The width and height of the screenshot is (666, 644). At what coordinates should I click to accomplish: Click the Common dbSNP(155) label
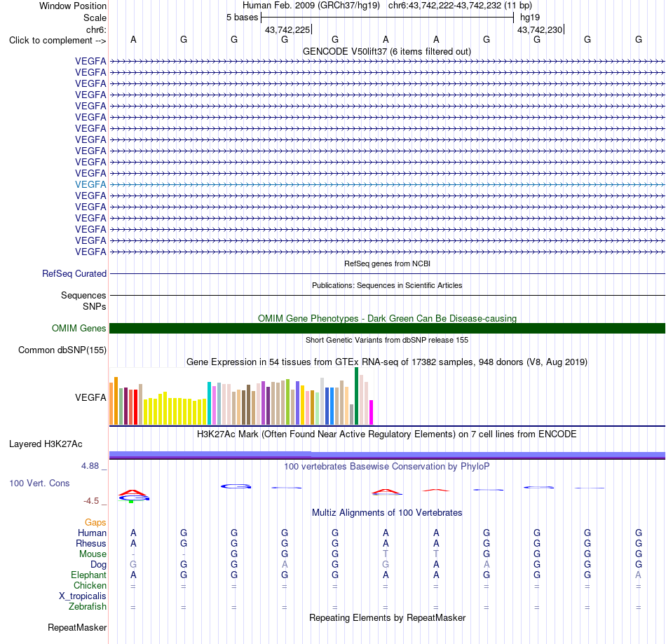62,350
